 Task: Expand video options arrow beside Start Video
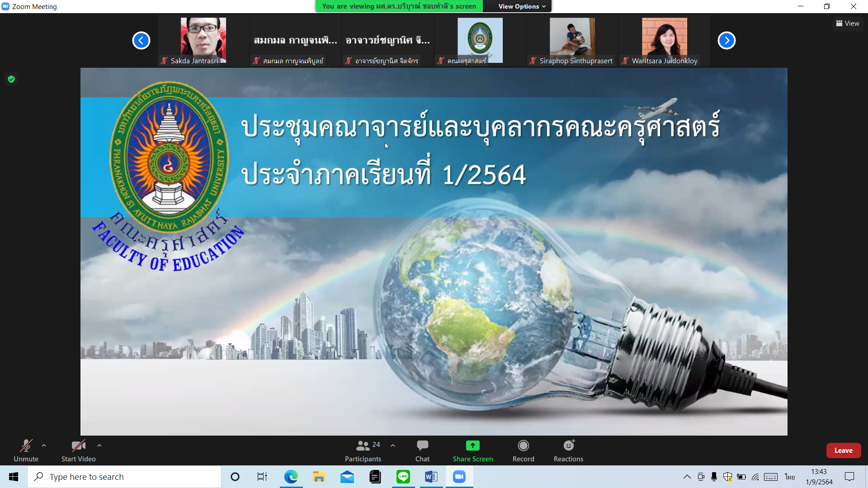(x=99, y=446)
